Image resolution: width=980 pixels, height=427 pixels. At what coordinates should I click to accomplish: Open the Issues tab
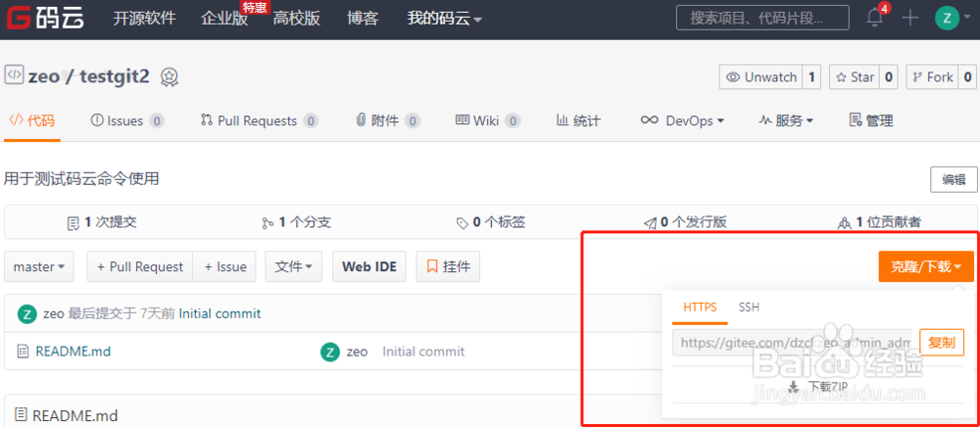127,120
